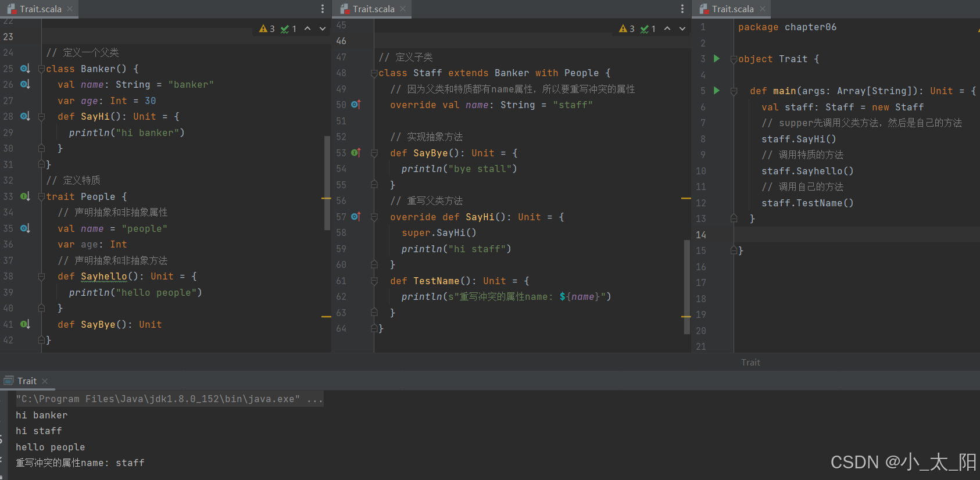
Task: Collapse override SayHi fold marker line 57
Action: coord(374,217)
